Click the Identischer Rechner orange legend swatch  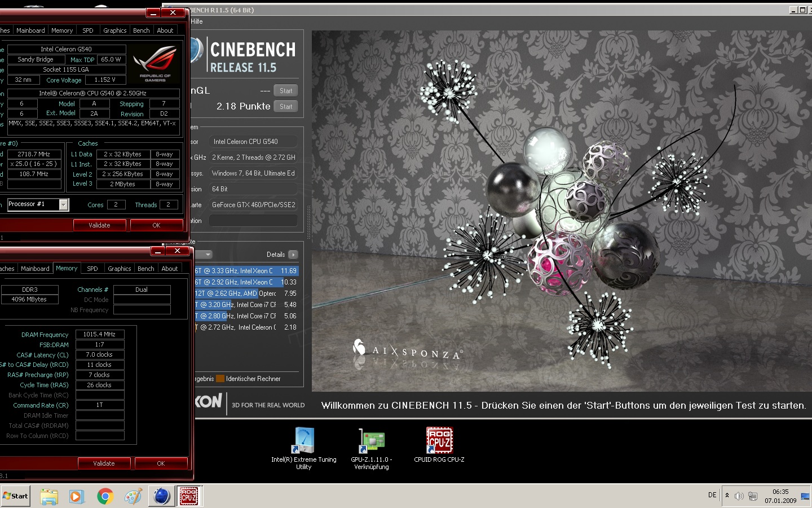tap(220, 379)
